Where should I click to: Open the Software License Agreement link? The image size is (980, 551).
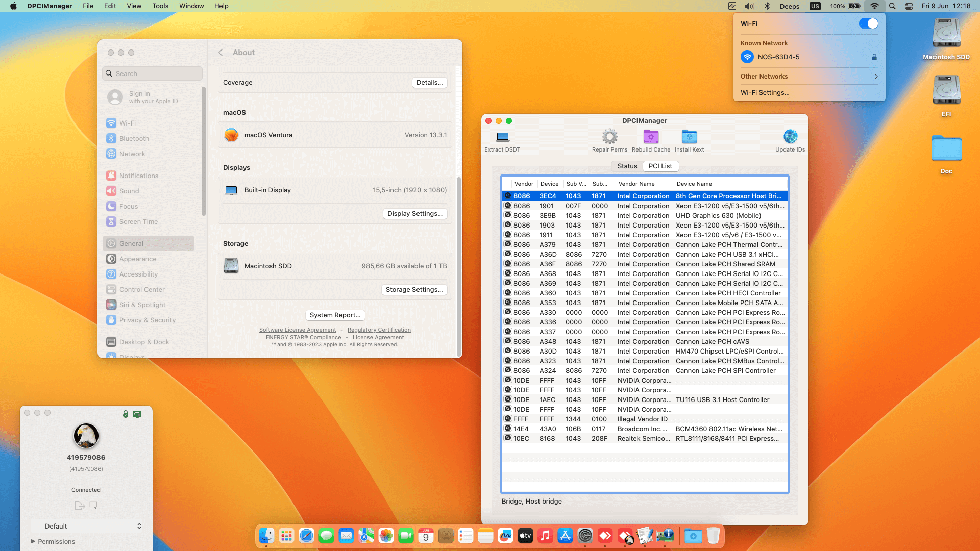tap(298, 330)
